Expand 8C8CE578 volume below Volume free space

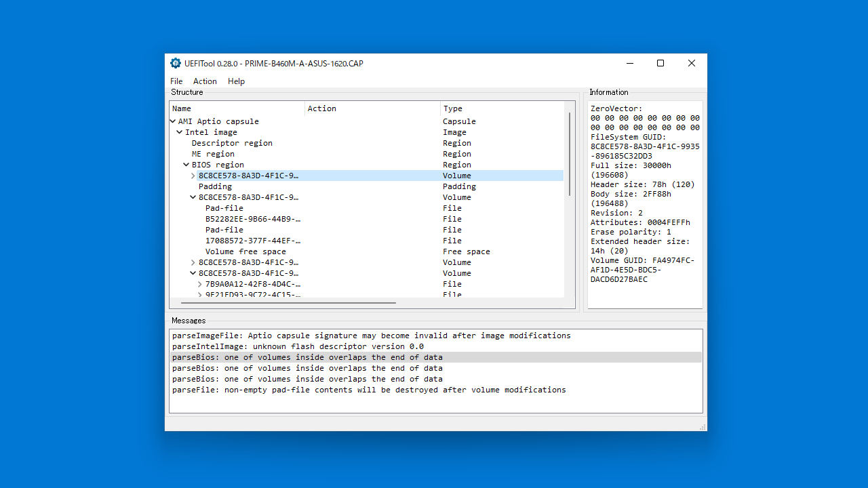(193, 262)
